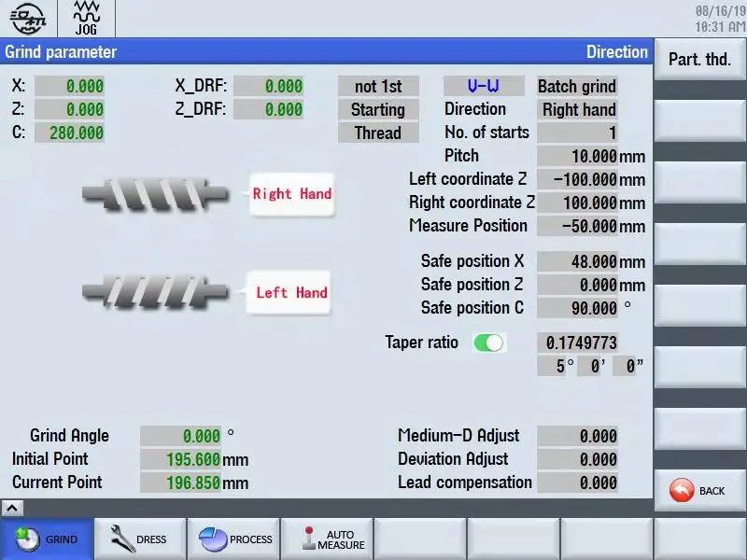Click the not 1st field

(x=378, y=86)
